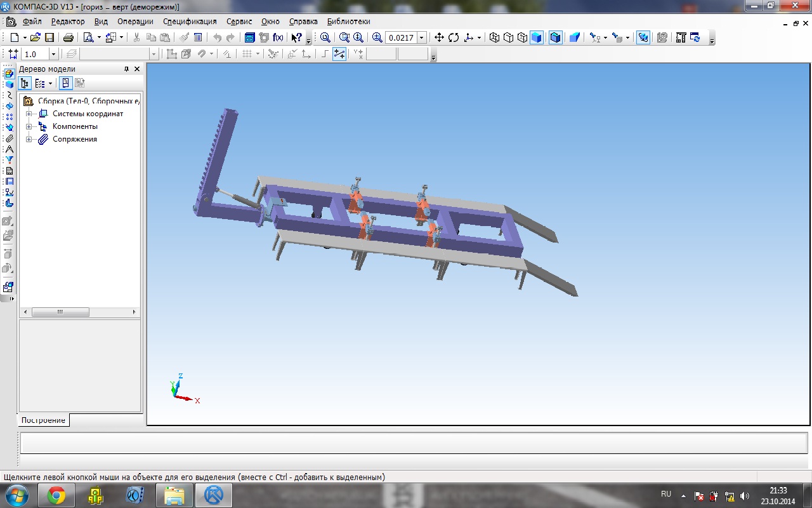The height and width of the screenshot is (508, 812).
Task: Click the Zoom to window magnifier icon
Action: 343,37
